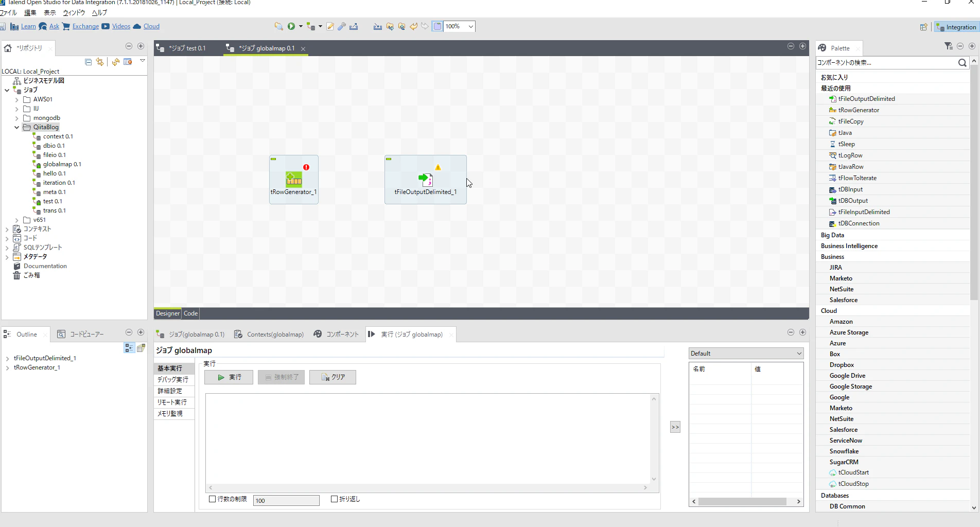Click the console horizontal scrollbar
The image size is (980, 527).
click(427, 487)
